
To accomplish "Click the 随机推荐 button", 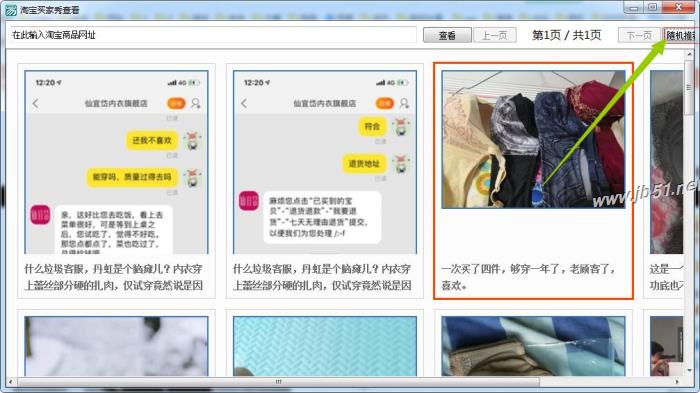I will [x=681, y=35].
